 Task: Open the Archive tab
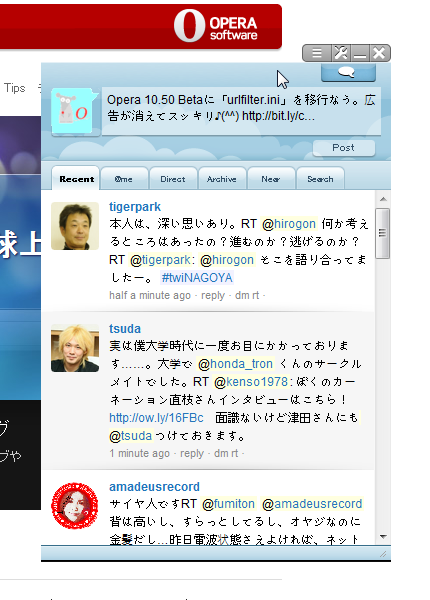(x=222, y=179)
